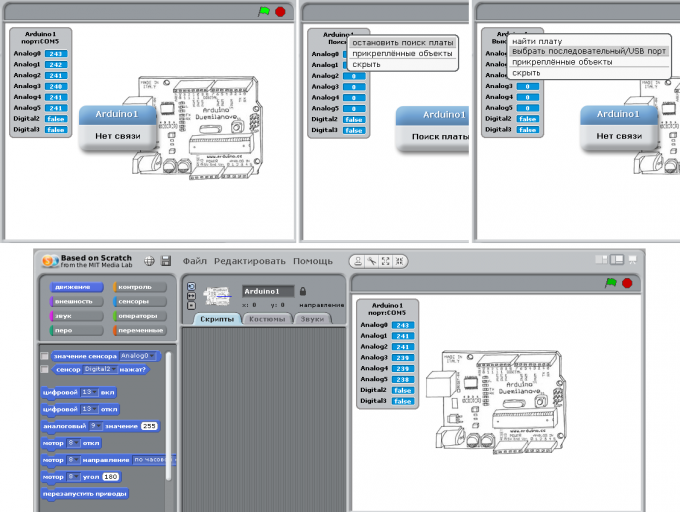Click the floppy disk save icon

[x=166, y=261]
